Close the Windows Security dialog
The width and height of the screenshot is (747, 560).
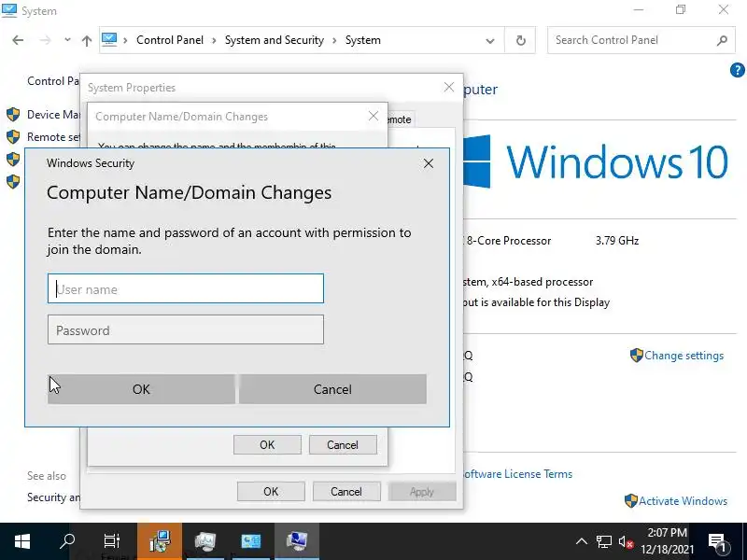(429, 163)
